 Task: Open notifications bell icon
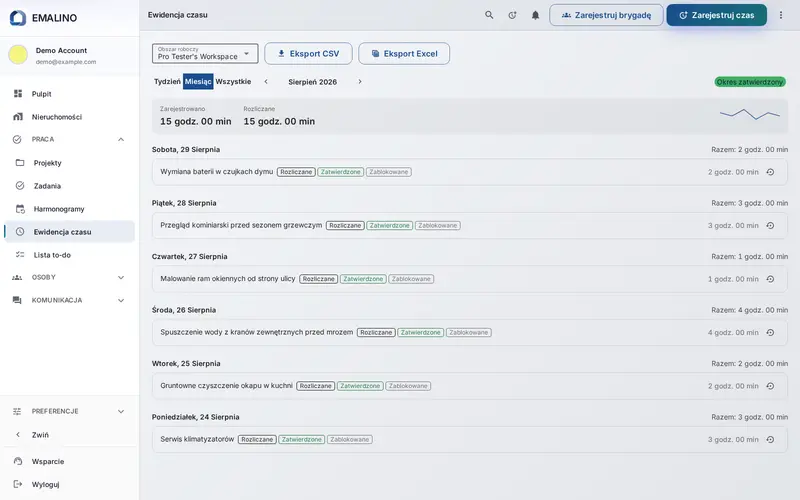click(535, 15)
